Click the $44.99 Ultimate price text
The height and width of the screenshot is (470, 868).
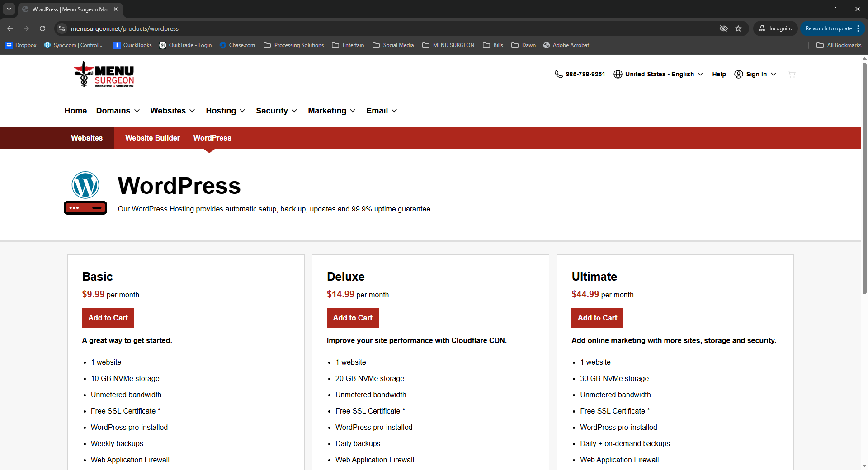pyautogui.click(x=585, y=295)
